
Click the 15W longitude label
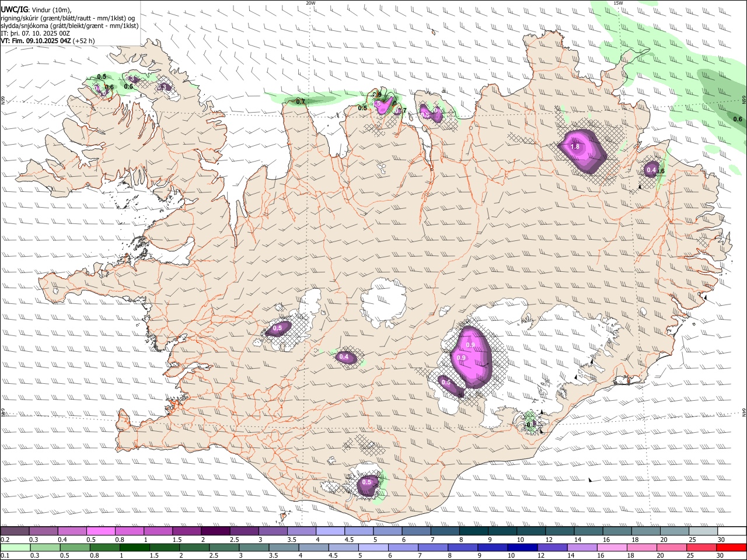(619, 3)
